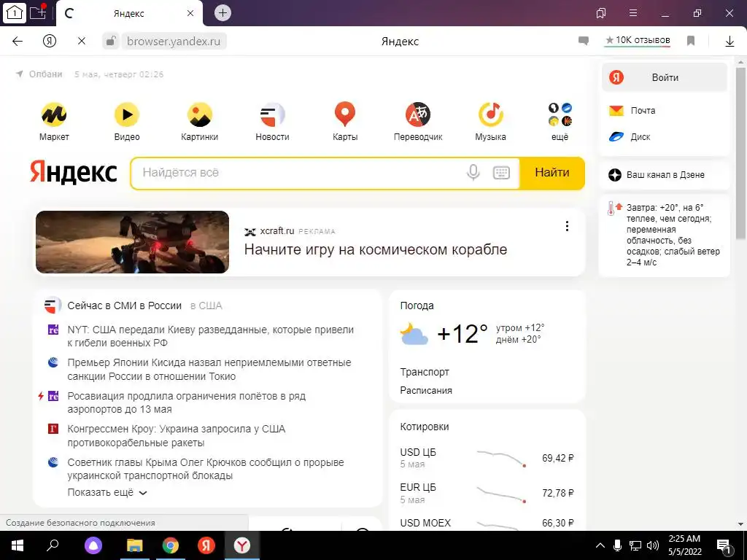Click the Yandex Я address bar icon
This screenshot has width=747, height=560.
click(x=50, y=41)
